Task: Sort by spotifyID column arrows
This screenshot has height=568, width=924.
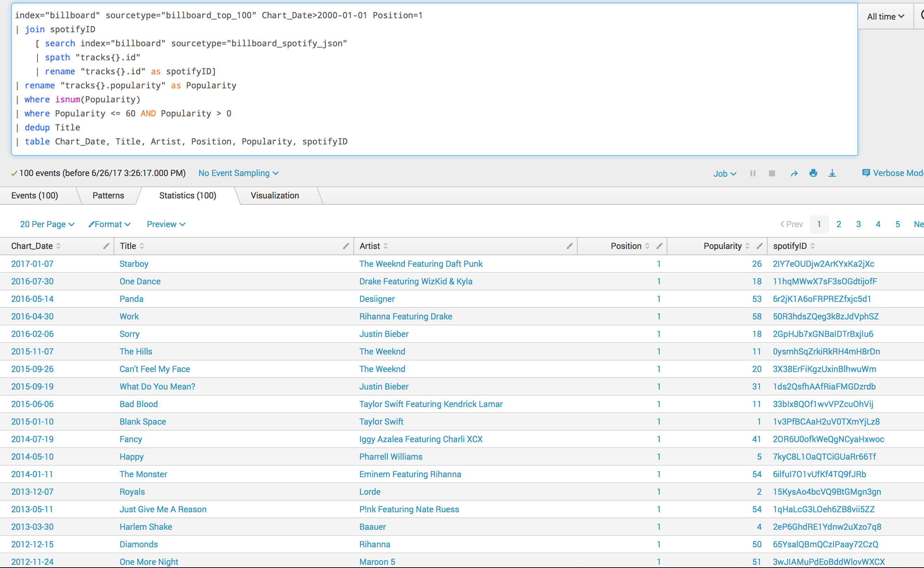Action: point(813,246)
